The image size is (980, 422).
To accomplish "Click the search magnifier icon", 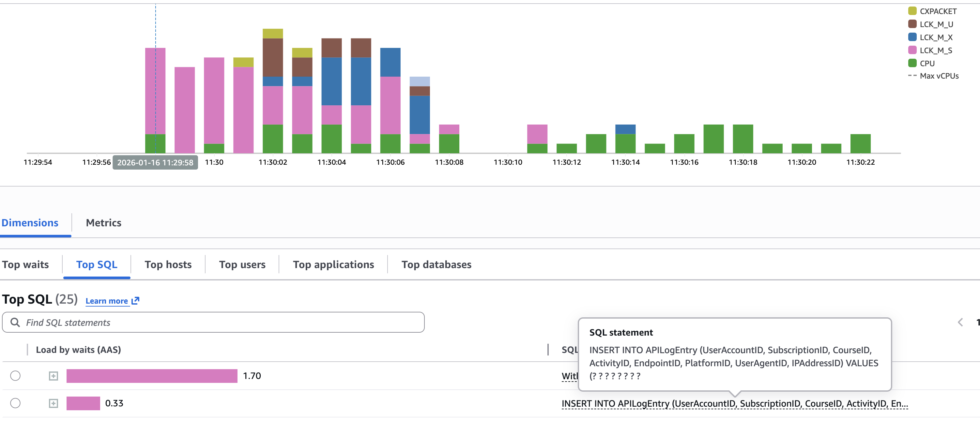I will coord(15,323).
